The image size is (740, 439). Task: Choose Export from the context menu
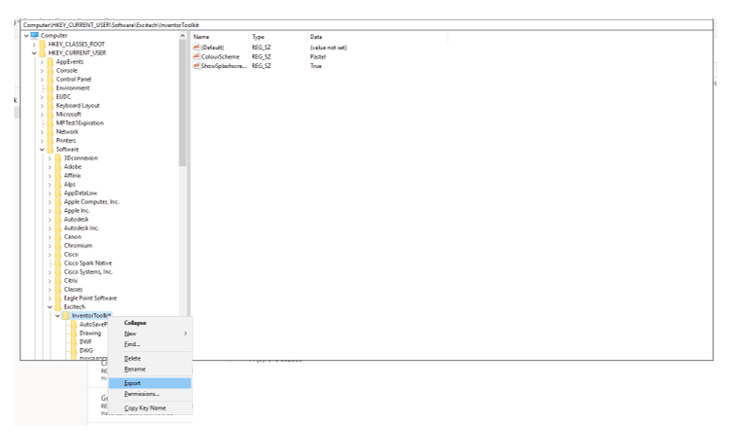(133, 382)
